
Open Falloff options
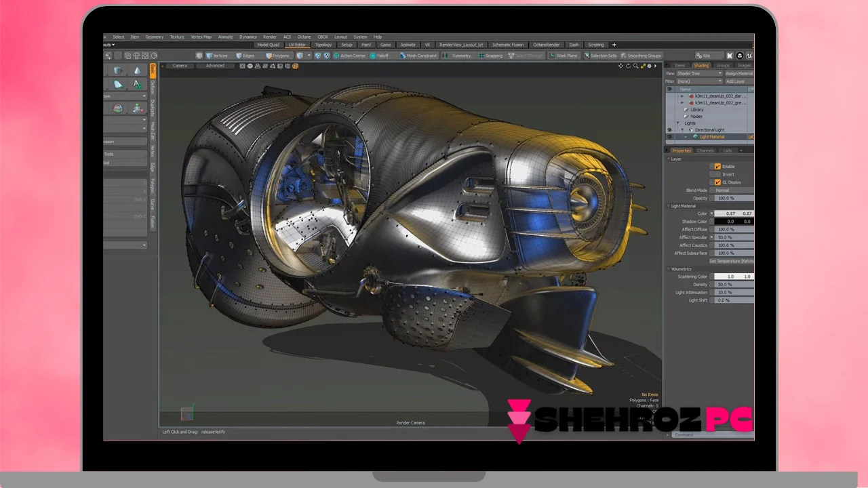(380, 56)
